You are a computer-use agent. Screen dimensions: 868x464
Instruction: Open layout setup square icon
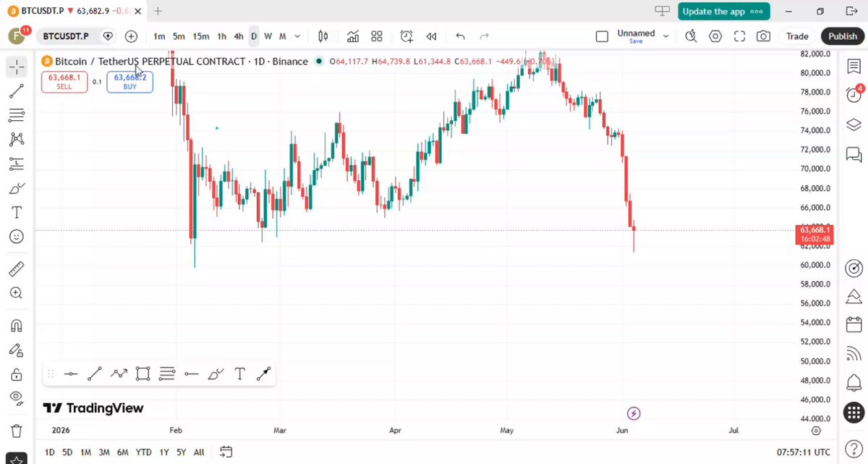[602, 36]
